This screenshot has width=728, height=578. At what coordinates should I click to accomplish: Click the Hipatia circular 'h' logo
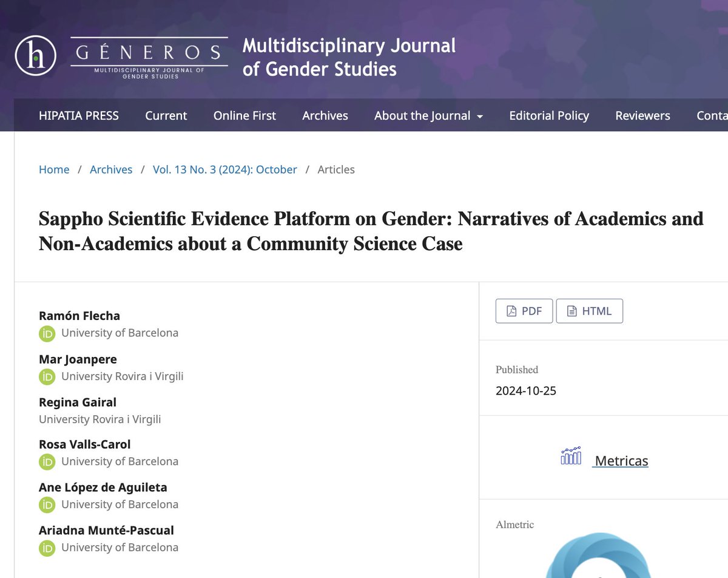click(x=36, y=56)
